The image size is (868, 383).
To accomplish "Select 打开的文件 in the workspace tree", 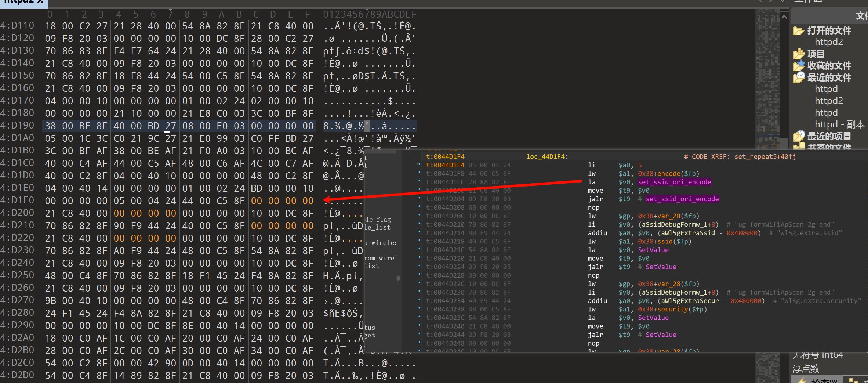I will [829, 30].
